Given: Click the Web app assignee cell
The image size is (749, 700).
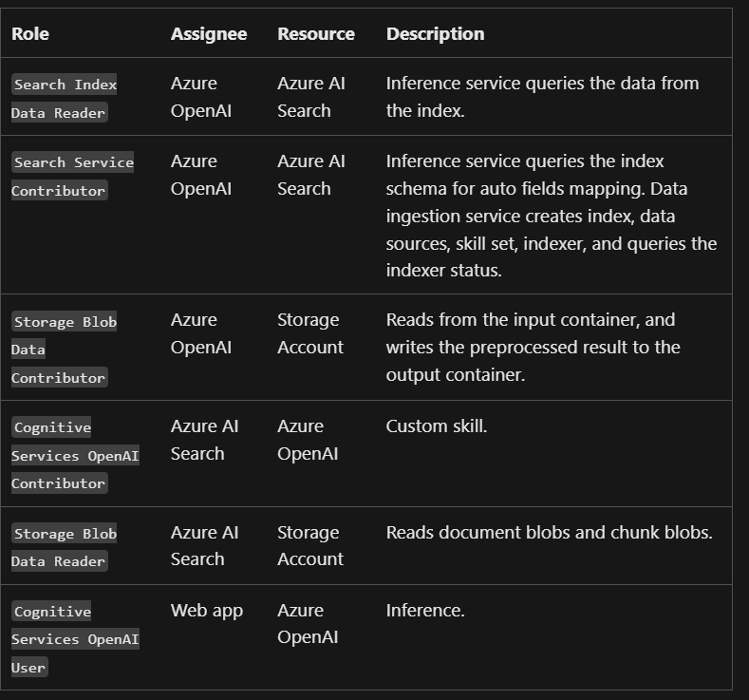Looking at the screenshot, I should click(207, 611).
